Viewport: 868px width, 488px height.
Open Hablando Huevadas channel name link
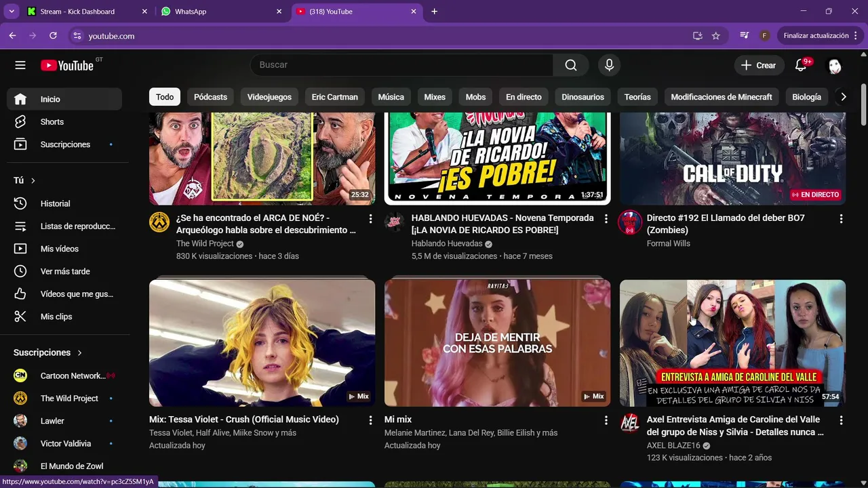[x=447, y=243]
